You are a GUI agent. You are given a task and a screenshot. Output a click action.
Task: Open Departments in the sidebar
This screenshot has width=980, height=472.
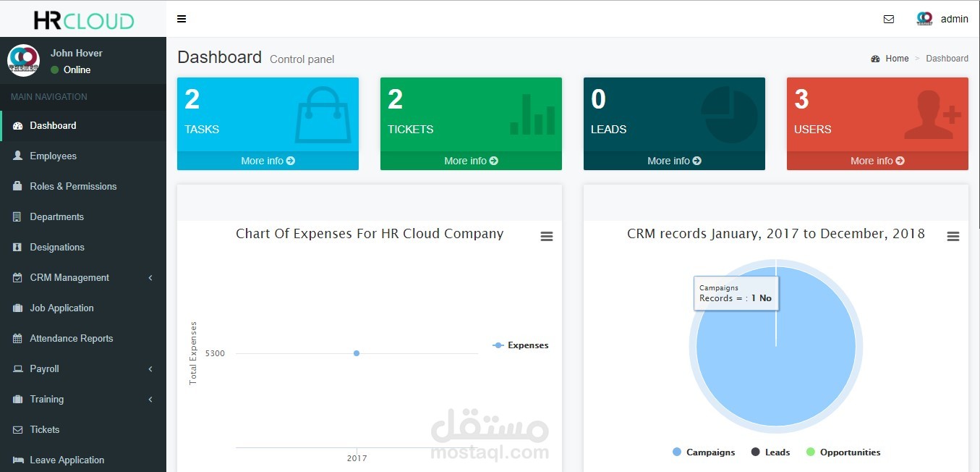pos(56,216)
